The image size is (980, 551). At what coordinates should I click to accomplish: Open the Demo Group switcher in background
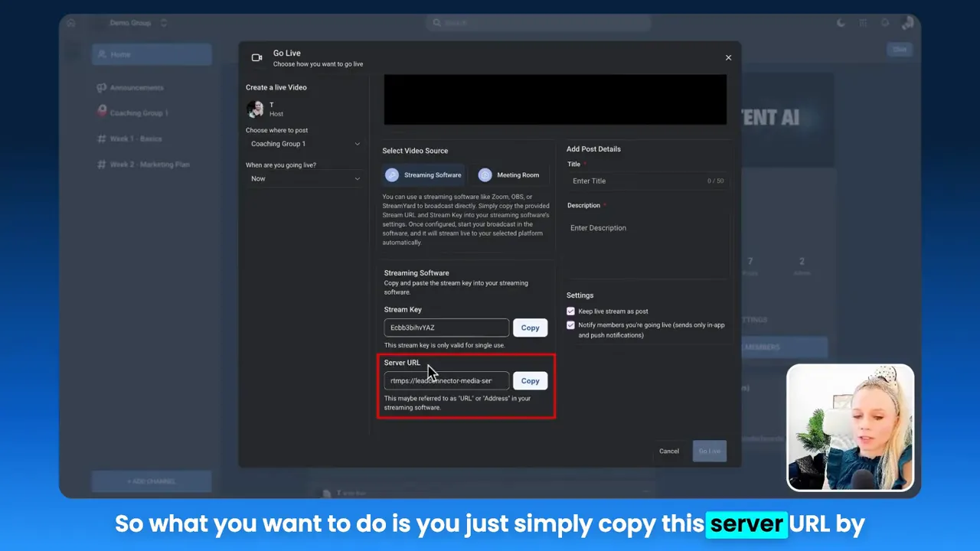coord(138,23)
